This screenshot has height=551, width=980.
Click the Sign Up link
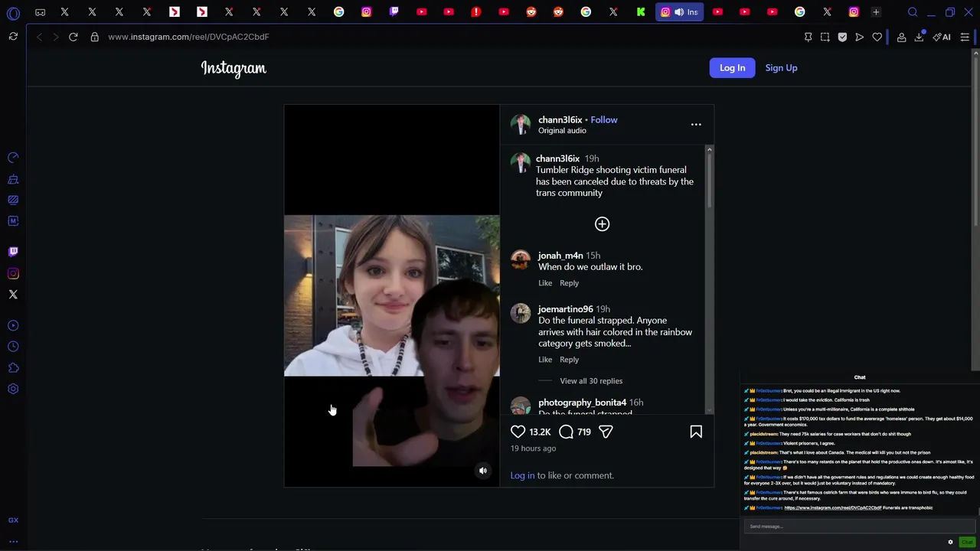coord(781,68)
